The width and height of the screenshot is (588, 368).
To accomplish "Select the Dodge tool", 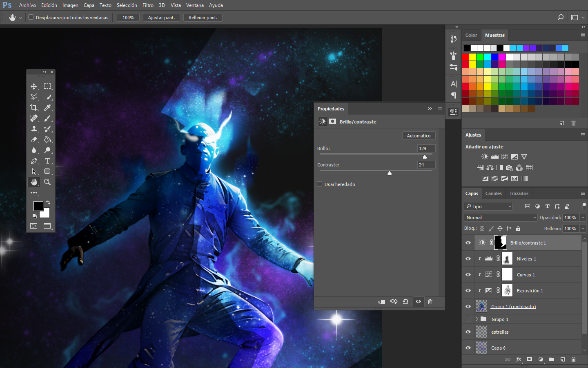I will coord(47,150).
